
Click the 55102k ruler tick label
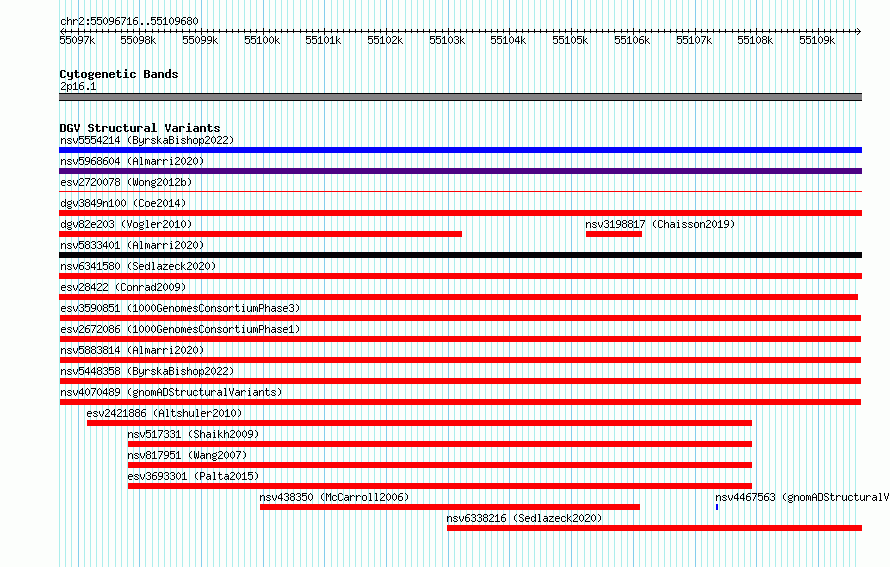(x=385, y=40)
